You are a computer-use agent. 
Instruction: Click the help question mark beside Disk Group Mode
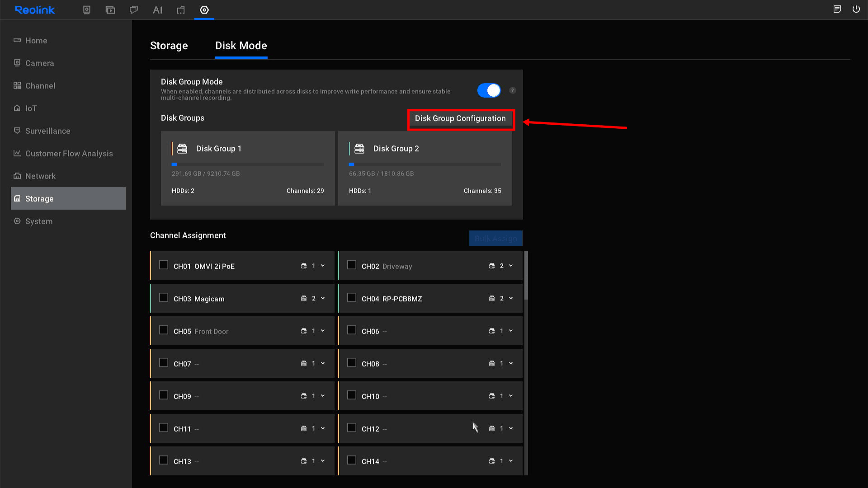(513, 90)
